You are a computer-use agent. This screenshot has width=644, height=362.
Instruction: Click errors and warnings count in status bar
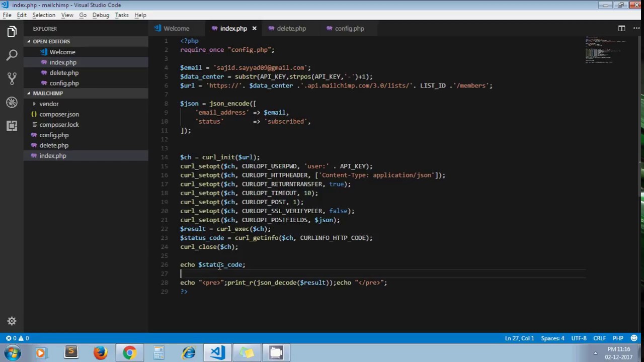pos(18,338)
